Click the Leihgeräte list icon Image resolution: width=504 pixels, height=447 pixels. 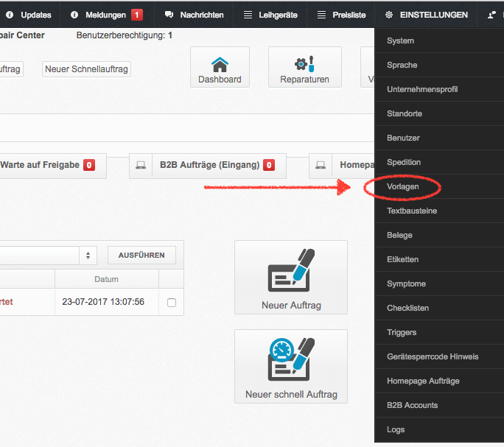click(248, 15)
